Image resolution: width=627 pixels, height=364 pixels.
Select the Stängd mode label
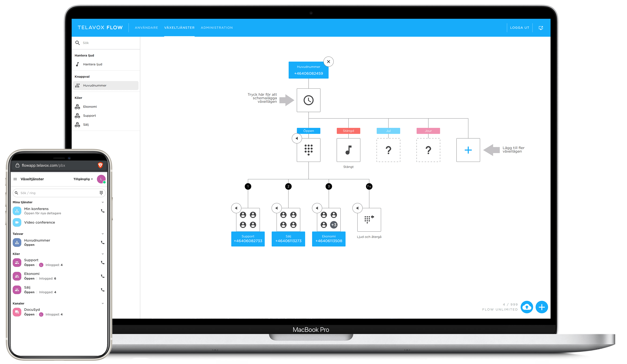[x=348, y=131]
